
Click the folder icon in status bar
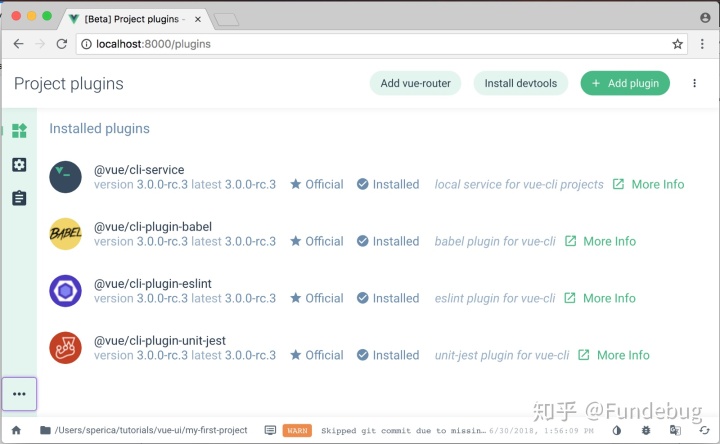45,430
